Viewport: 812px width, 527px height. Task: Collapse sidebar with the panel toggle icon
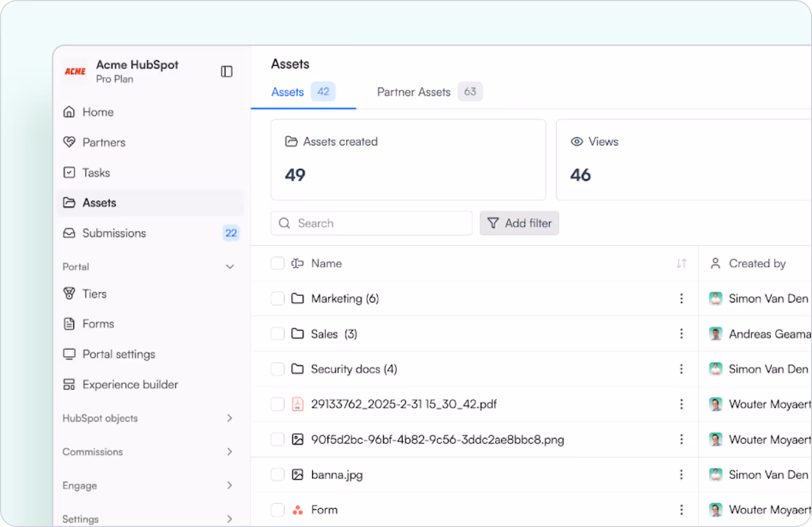coord(226,71)
